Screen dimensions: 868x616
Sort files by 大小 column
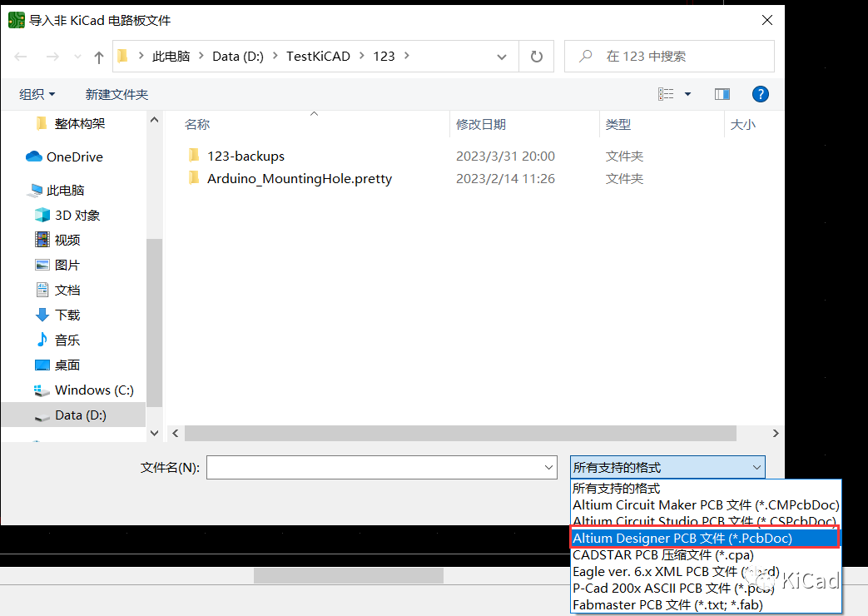[x=743, y=125]
